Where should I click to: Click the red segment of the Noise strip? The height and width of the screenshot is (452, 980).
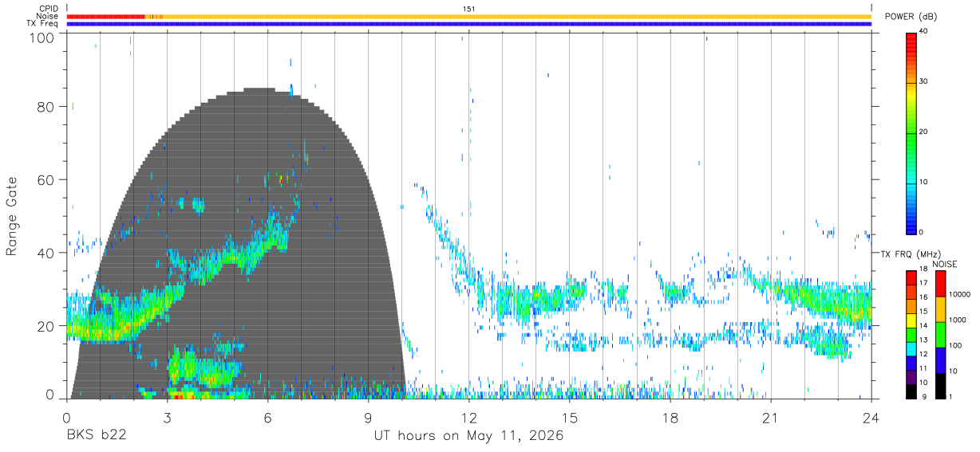point(106,16)
